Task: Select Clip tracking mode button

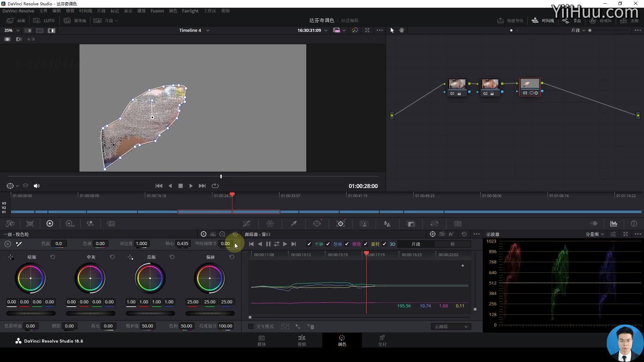Action: click(x=416, y=244)
